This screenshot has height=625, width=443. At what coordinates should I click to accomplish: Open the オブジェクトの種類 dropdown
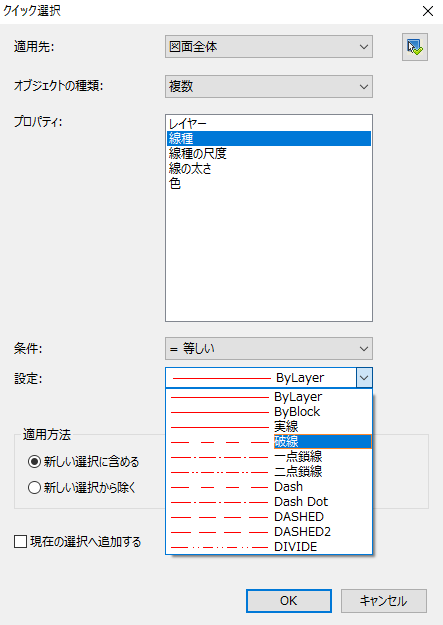[269, 86]
